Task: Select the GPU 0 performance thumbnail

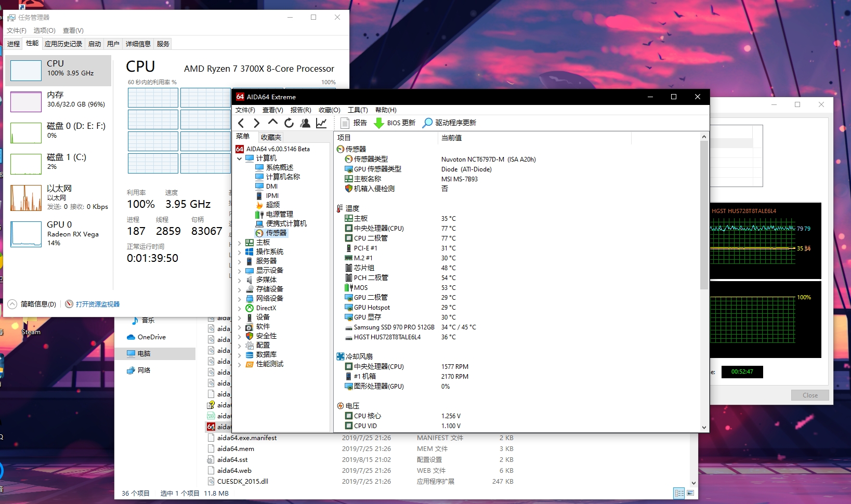Action: 58,233
